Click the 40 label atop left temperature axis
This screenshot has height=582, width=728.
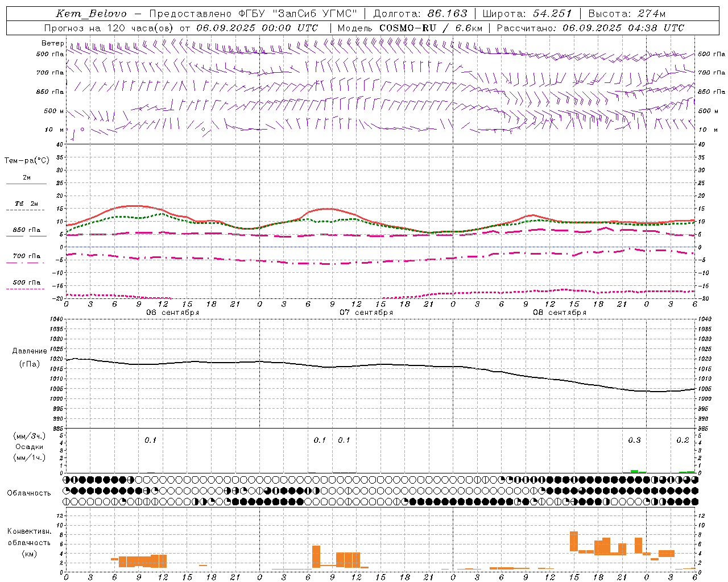click(x=60, y=144)
